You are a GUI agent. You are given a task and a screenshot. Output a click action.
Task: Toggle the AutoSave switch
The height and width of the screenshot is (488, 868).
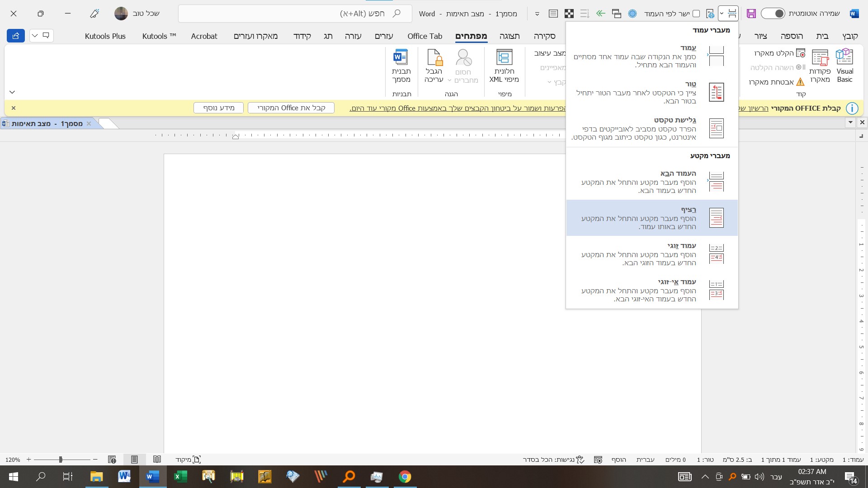[x=773, y=14]
